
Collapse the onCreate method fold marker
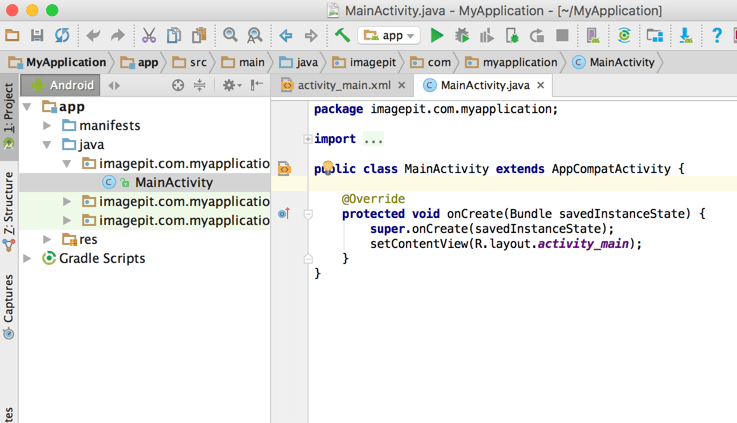click(308, 215)
